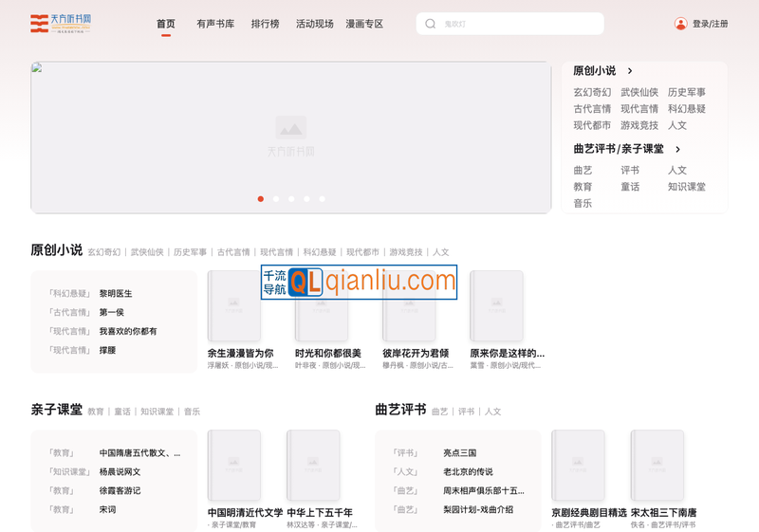Click 现代言情 filter under 原创小说 heading
Viewport: 759px width, 532px height.
[x=276, y=252]
